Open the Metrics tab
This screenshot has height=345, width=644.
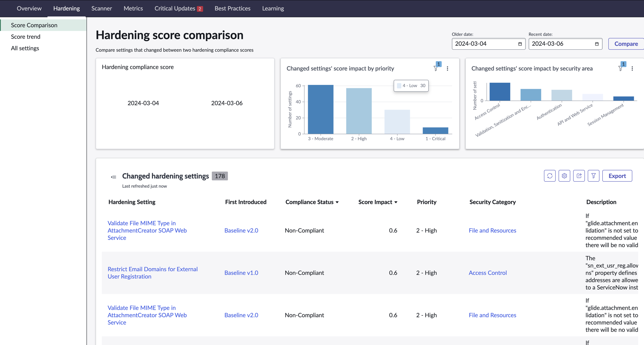(x=133, y=8)
